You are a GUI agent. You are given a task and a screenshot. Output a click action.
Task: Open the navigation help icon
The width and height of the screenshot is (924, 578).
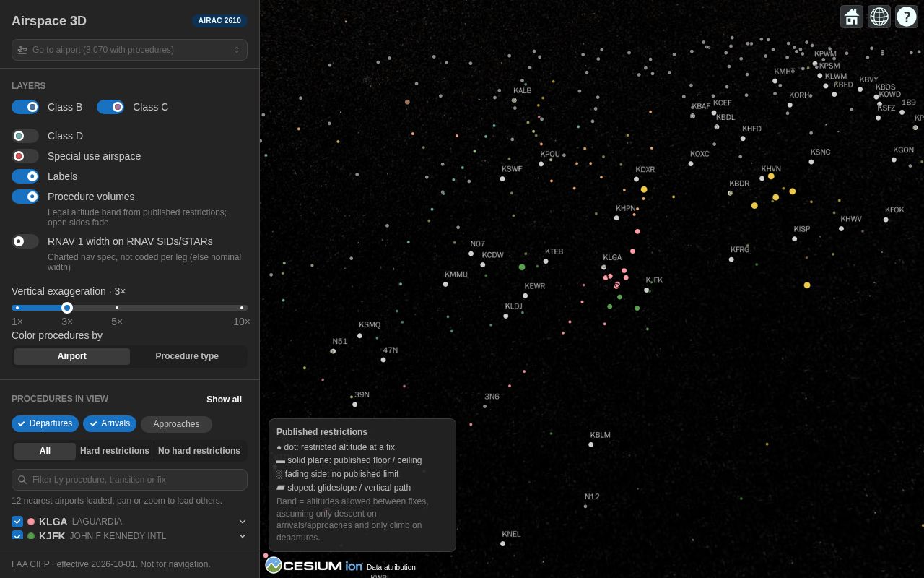[x=907, y=17]
